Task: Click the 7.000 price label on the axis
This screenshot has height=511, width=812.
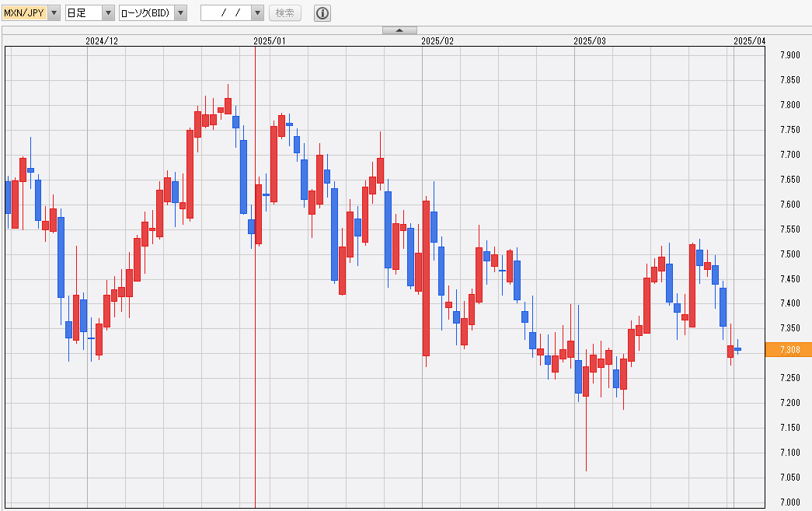Action: [x=790, y=502]
